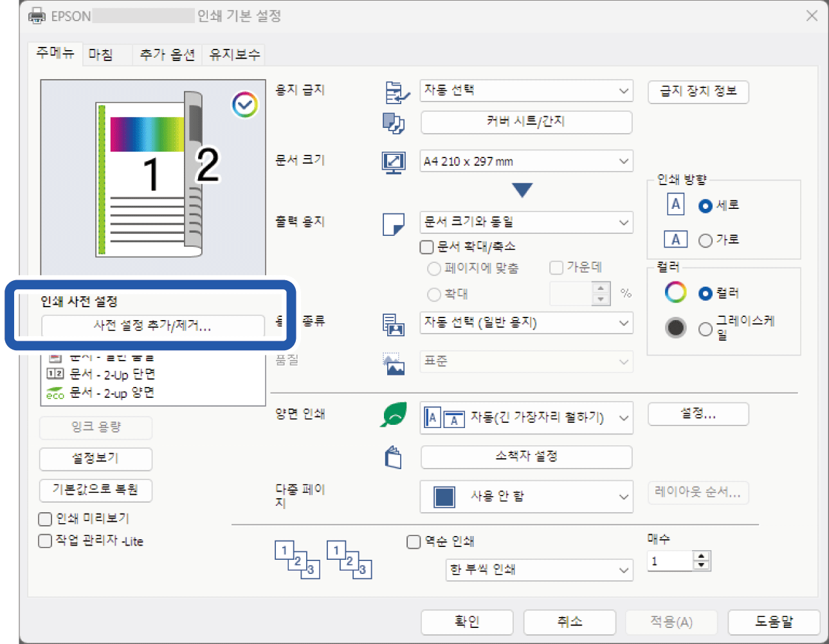Image resolution: width=829 pixels, height=644 pixels.
Task: Open the 양면 인쇄 dropdown list
Action: (525, 418)
